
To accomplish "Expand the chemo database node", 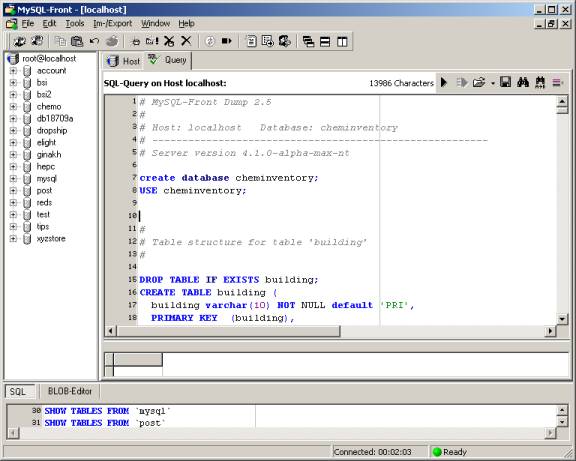I will pyautogui.click(x=13, y=107).
